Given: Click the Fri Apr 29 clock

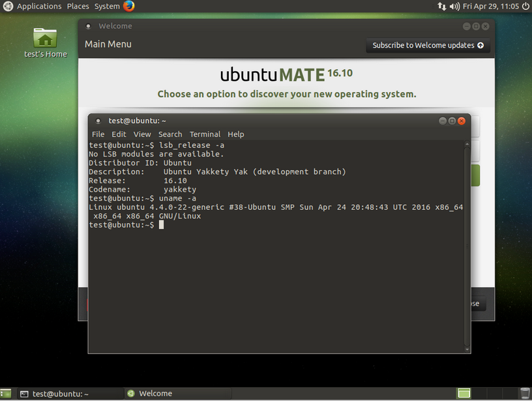Looking at the screenshot, I should [x=491, y=6].
